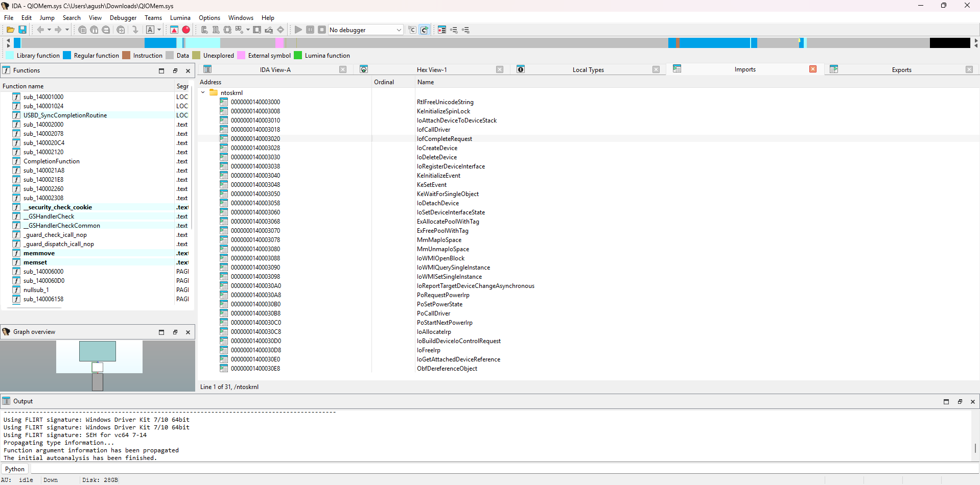This screenshot has height=485, width=980.
Task: Click the rightmost tracing toolbar icon
Action: pos(465,30)
